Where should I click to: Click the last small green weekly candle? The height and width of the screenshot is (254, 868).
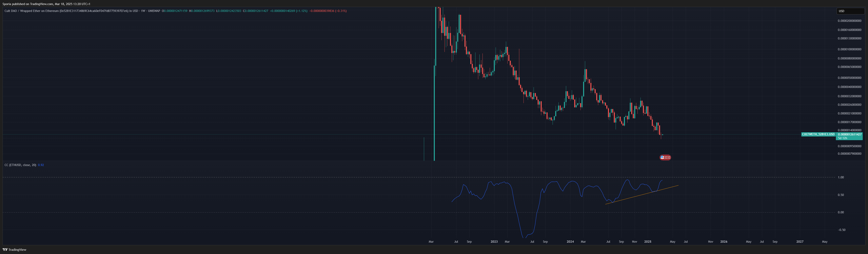[x=663, y=135]
